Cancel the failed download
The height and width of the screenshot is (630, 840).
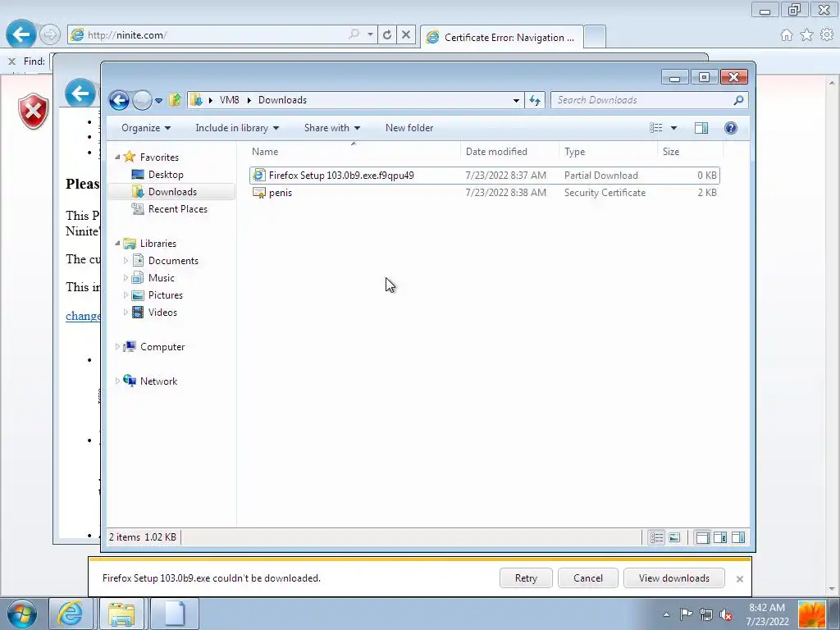click(x=587, y=578)
